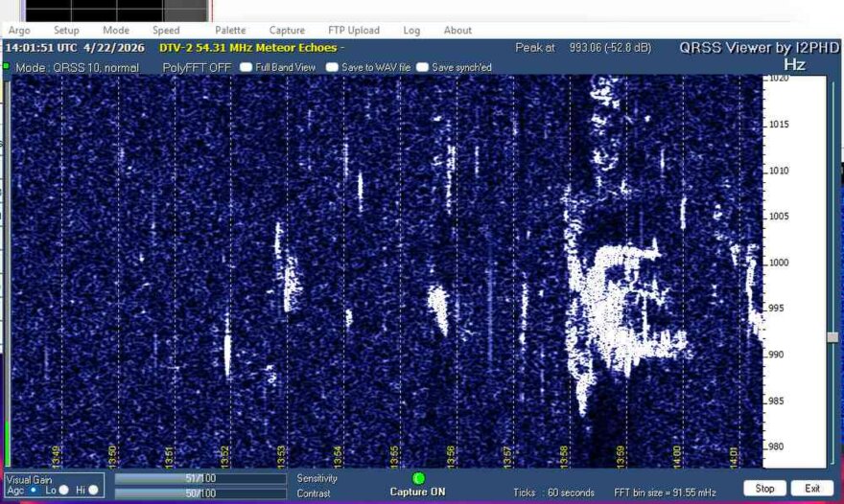Select the Lo visual gain option

[x=63, y=490]
